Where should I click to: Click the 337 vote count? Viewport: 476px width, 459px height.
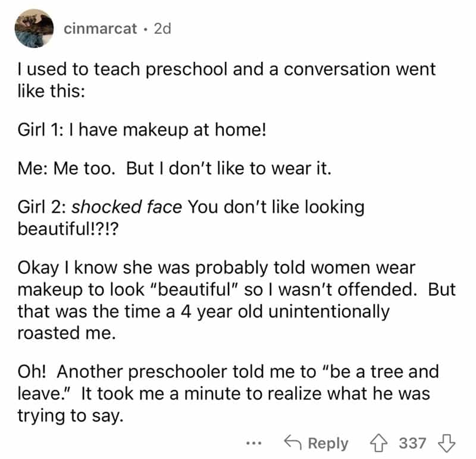coord(412,443)
